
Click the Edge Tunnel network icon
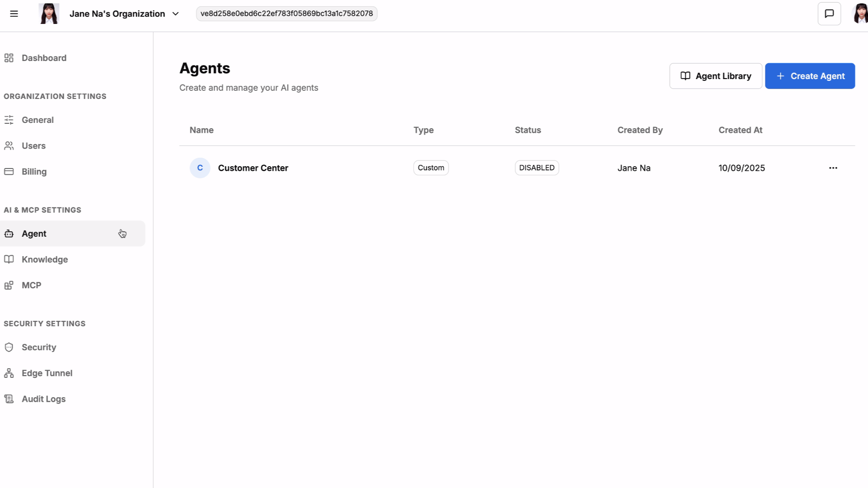(x=9, y=373)
